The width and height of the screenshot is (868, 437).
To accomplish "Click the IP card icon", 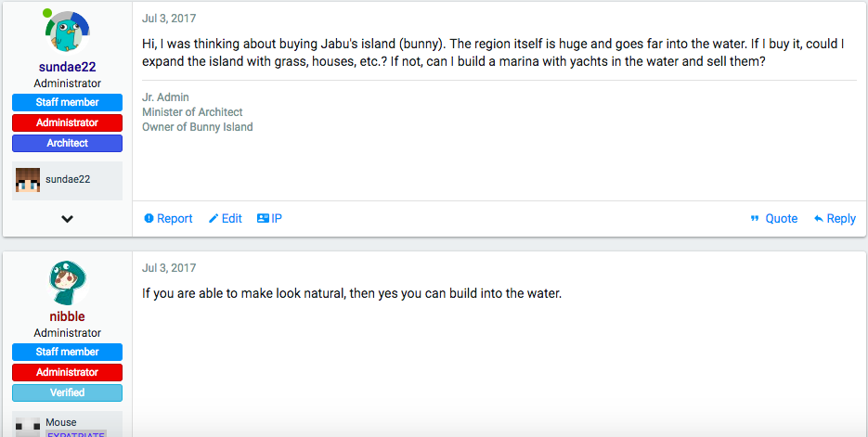I will [x=263, y=219].
